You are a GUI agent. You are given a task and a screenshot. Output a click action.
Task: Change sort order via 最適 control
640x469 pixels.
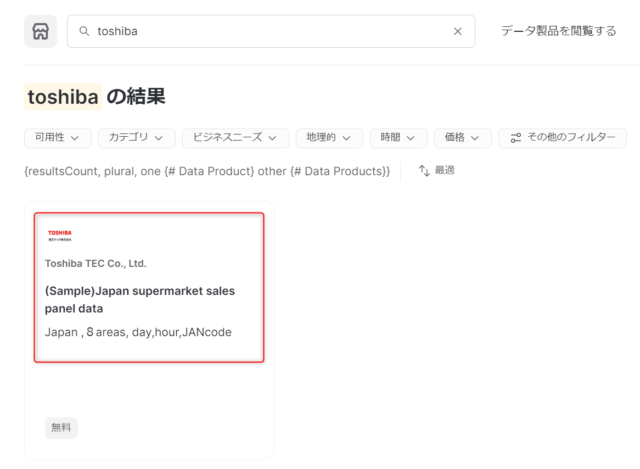click(437, 170)
